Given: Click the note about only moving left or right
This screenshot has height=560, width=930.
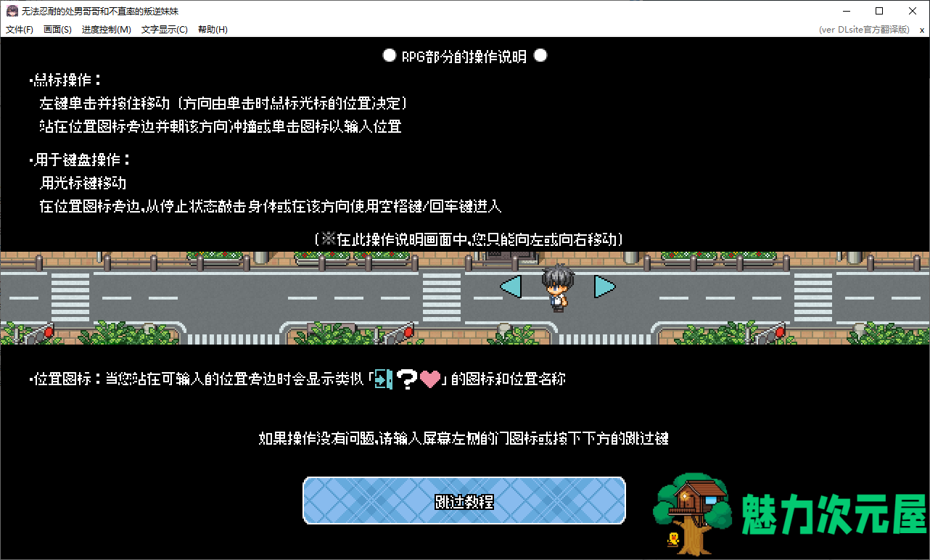Looking at the screenshot, I should (x=469, y=239).
